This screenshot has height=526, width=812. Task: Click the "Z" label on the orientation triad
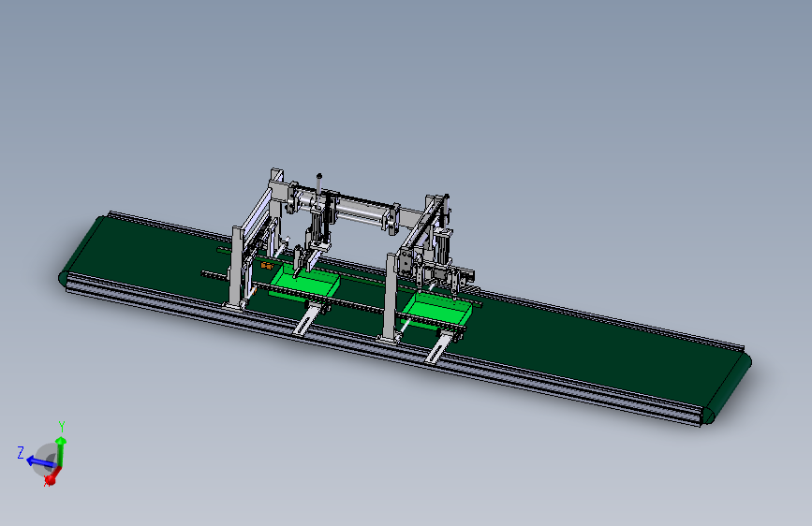click(21, 453)
